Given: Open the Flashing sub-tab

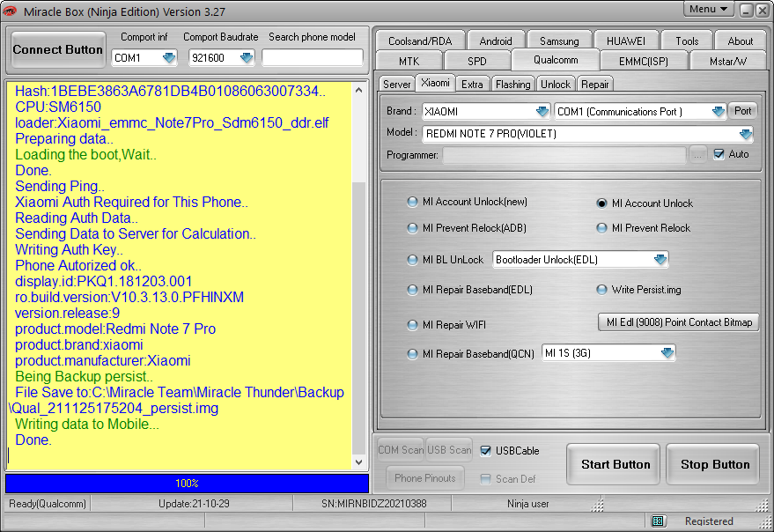Looking at the screenshot, I should [512, 84].
